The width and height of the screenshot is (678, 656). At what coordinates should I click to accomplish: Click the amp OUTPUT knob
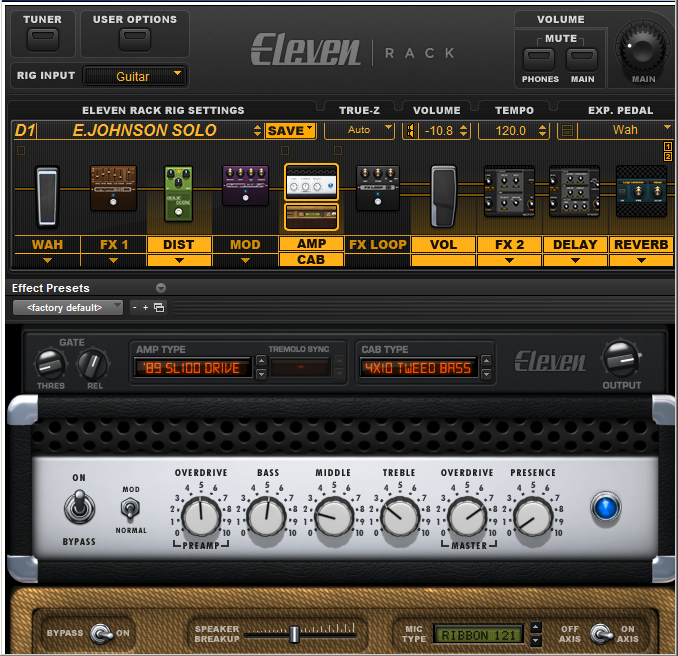(621, 359)
